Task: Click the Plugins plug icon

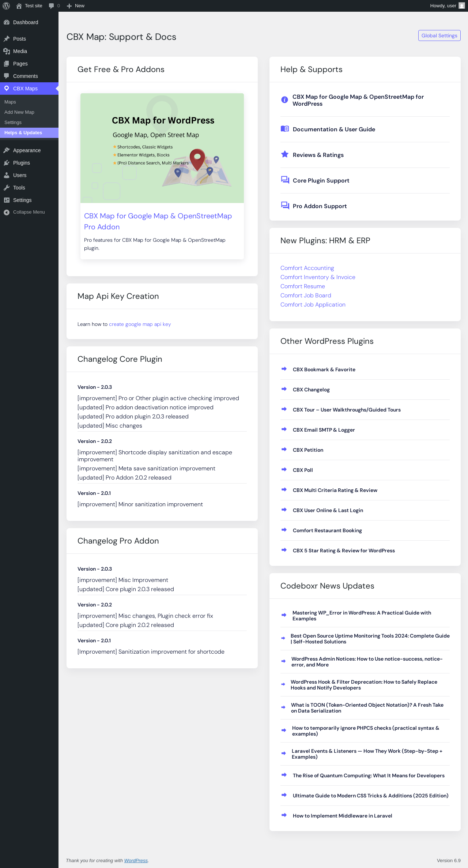Action: click(7, 163)
